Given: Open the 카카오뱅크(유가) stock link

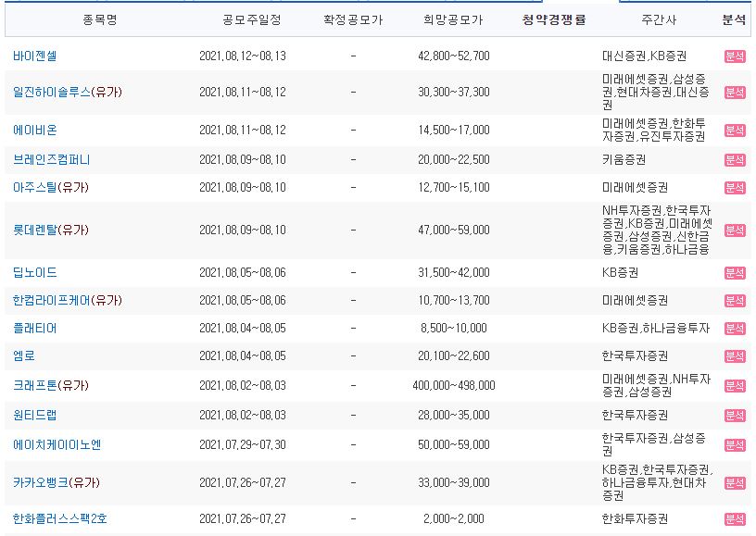Looking at the screenshot, I should click(57, 482).
